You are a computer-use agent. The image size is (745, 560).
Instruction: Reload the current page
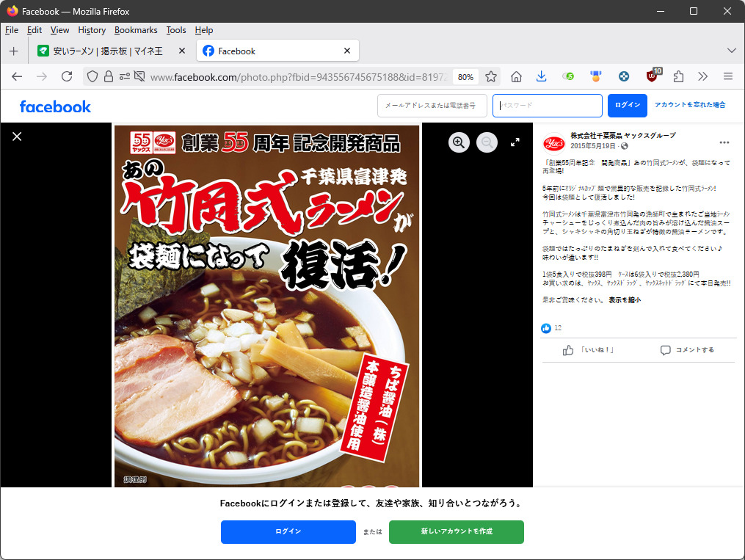tap(67, 76)
